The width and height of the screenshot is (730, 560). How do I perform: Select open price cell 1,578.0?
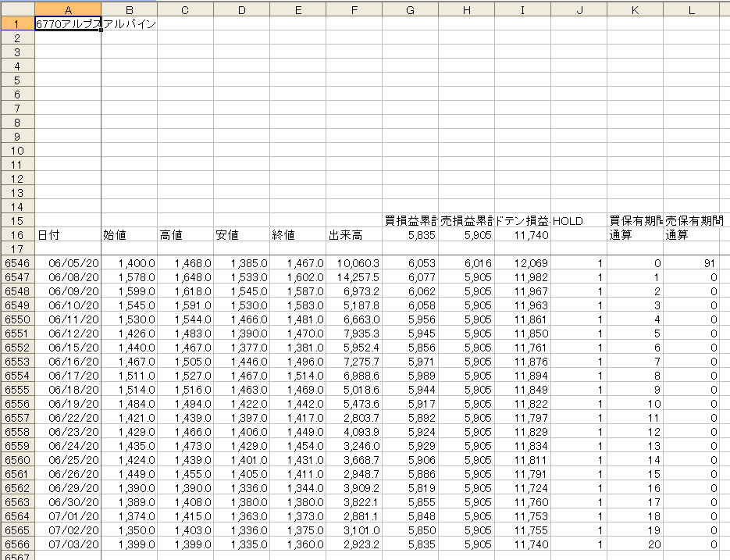[129, 277]
